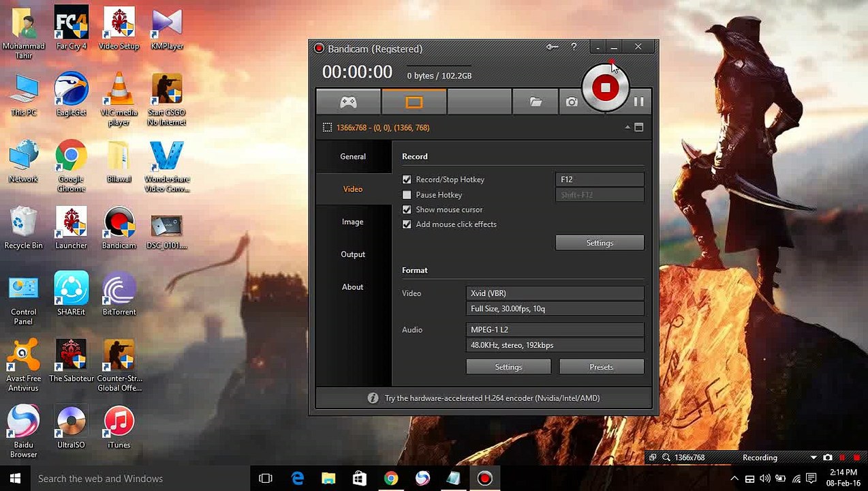Toggle Add mouse click effects checkbox
This screenshot has height=491, width=868.
click(x=407, y=224)
